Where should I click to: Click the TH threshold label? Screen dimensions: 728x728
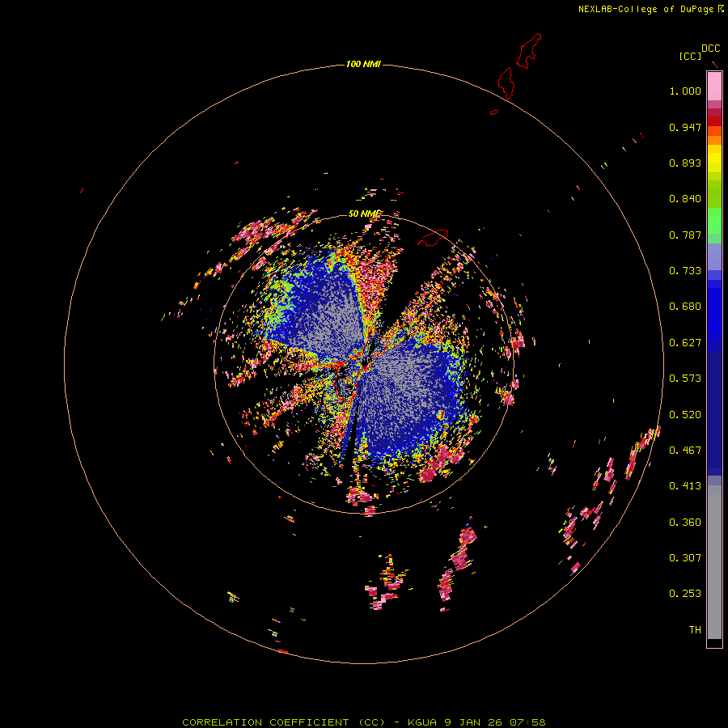[x=695, y=630]
